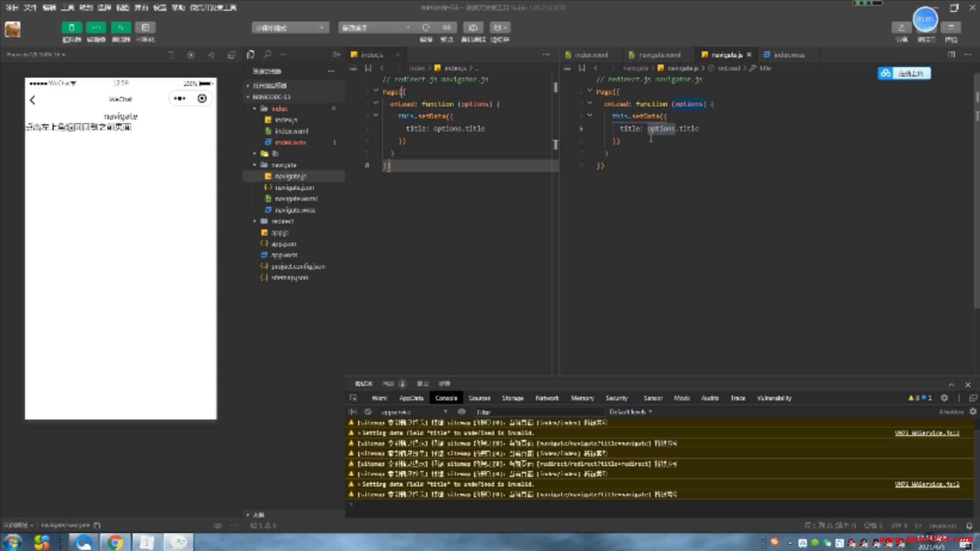Open the compile mode dropdown
This screenshot has width=980, height=551.
pyautogui.click(x=376, y=28)
